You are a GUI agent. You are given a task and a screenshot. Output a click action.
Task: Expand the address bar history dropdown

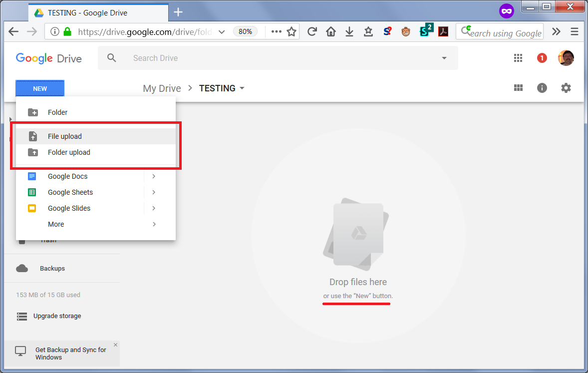[x=222, y=31]
